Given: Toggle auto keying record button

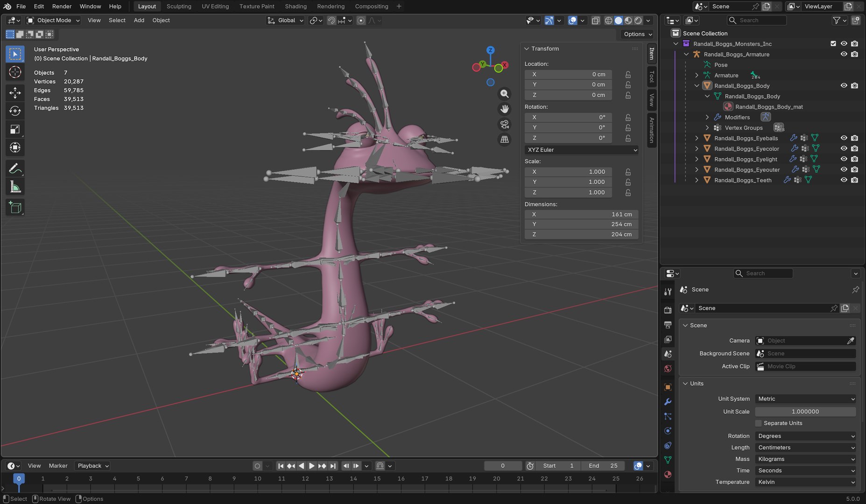Looking at the screenshot, I should point(257,466).
